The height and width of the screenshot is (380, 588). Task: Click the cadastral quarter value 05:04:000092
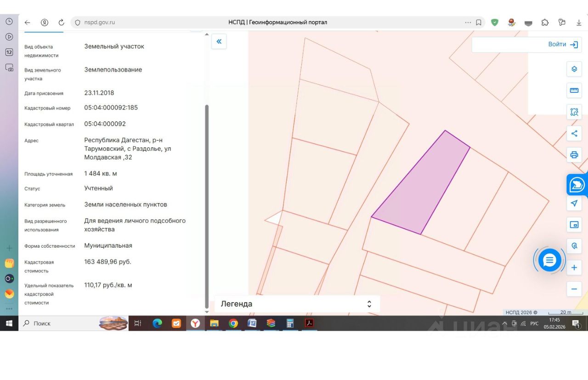(x=105, y=124)
